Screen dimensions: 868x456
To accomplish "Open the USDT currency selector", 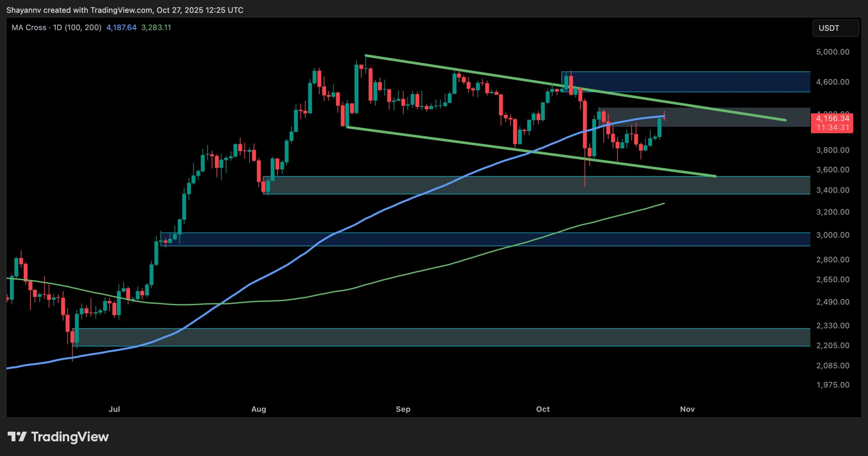I will click(x=835, y=28).
